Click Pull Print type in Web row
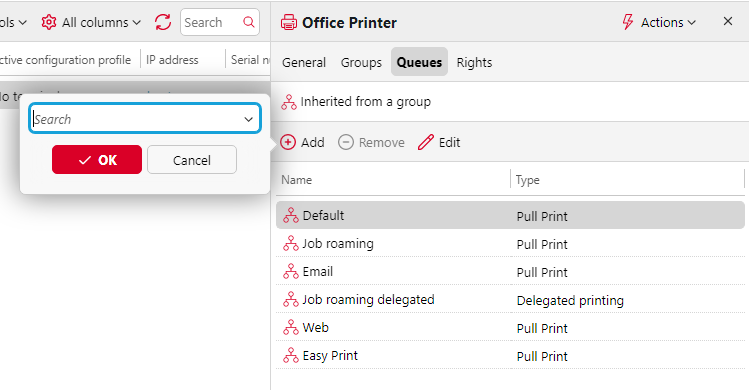Viewport: 749px width, 390px height. pyautogui.click(x=542, y=328)
